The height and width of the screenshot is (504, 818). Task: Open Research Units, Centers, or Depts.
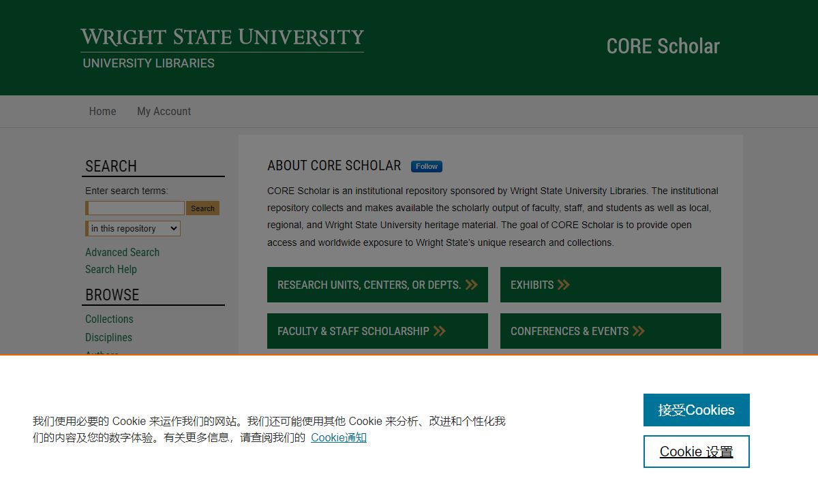[x=378, y=285]
